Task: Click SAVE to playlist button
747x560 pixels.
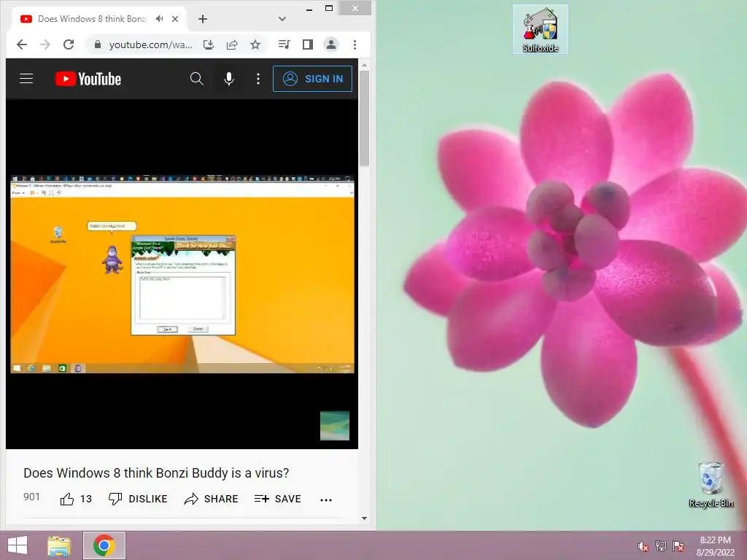Action: click(x=277, y=499)
